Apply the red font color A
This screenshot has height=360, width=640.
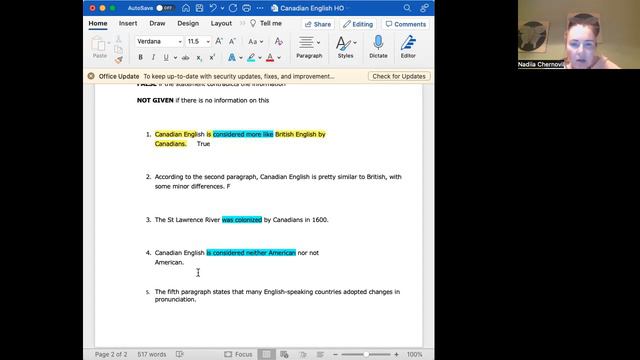point(270,58)
